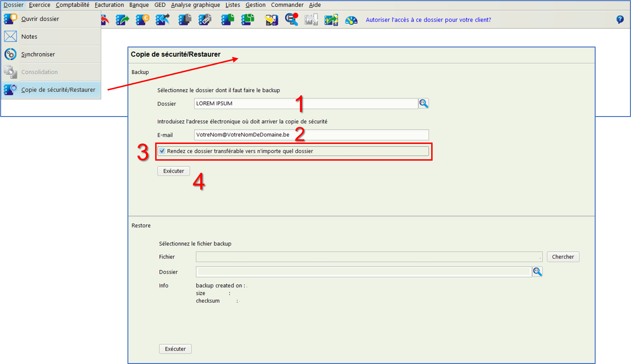Click the notebook icon with grey documents
This screenshot has height=364, width=631.
pyautogui.click(x=185, y=19)
